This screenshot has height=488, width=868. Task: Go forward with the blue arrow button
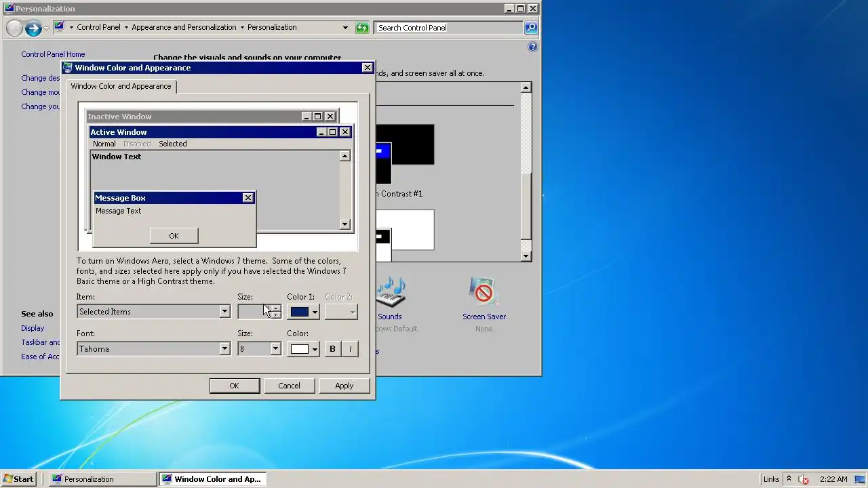tap(33, 28)
